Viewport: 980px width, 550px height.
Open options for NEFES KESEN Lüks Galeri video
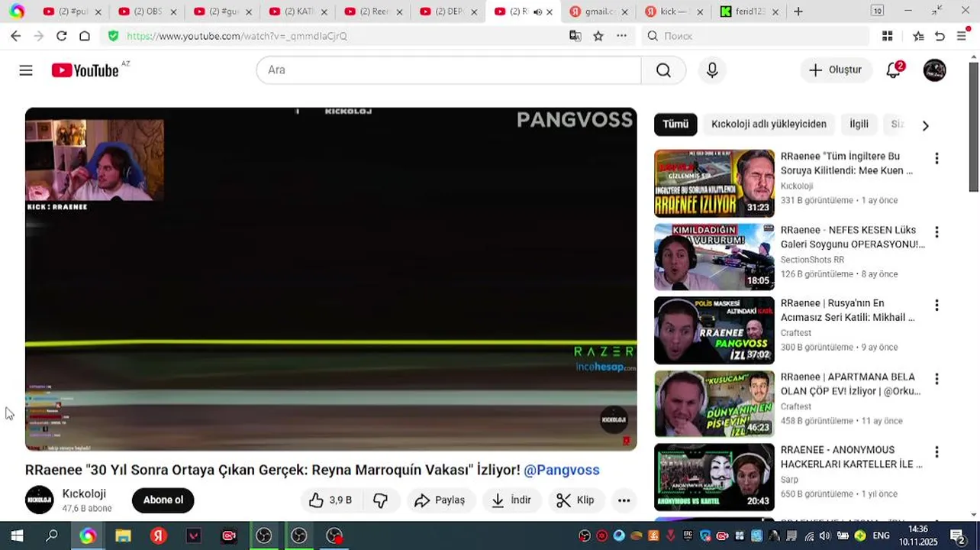(x=936, y=232)
